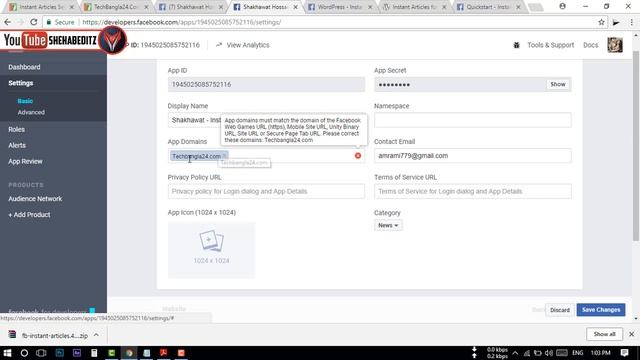640x360 pixels.
Task: Click the ENG language indicator
Action: (577, 353)
